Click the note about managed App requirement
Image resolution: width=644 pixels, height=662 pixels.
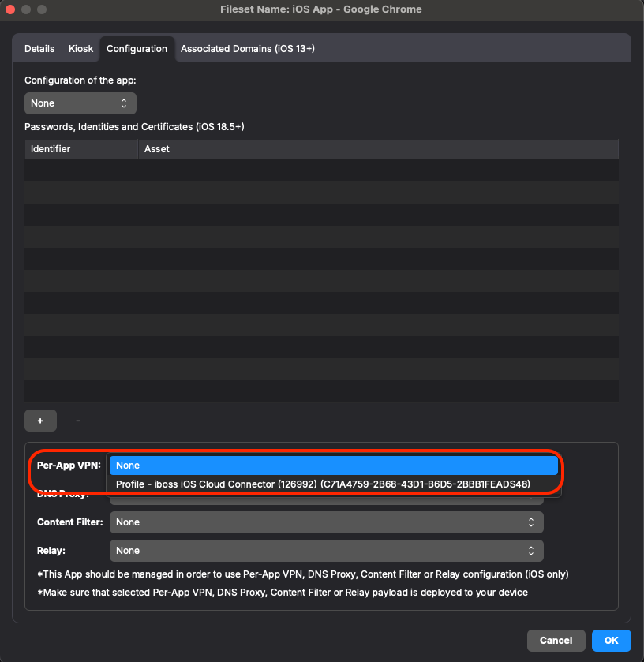[x=303, y=574]
